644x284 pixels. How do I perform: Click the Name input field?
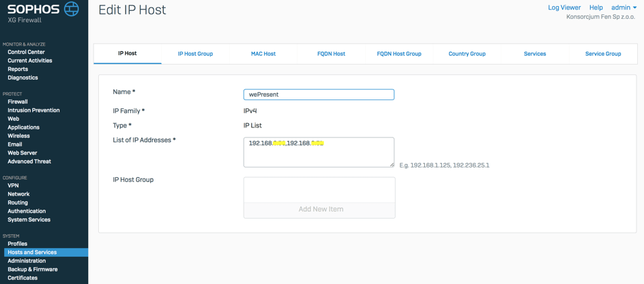click(x=319, y=95)
